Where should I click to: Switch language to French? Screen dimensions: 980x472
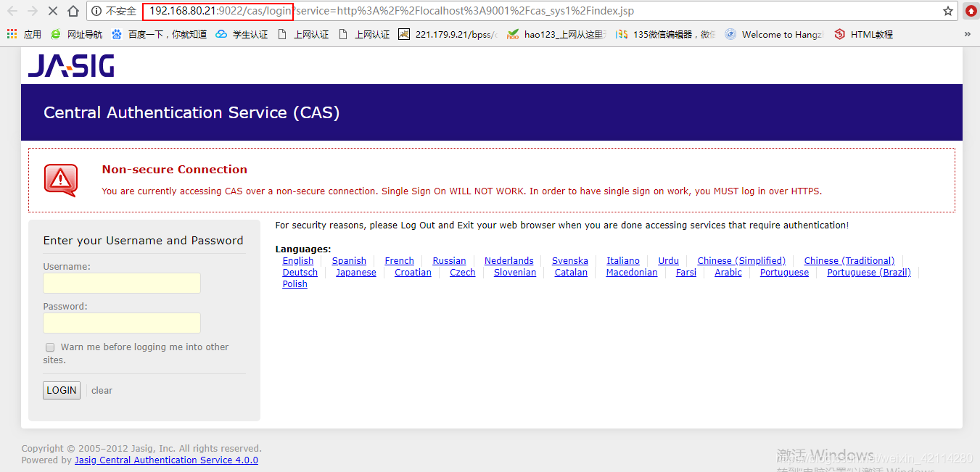400,261
